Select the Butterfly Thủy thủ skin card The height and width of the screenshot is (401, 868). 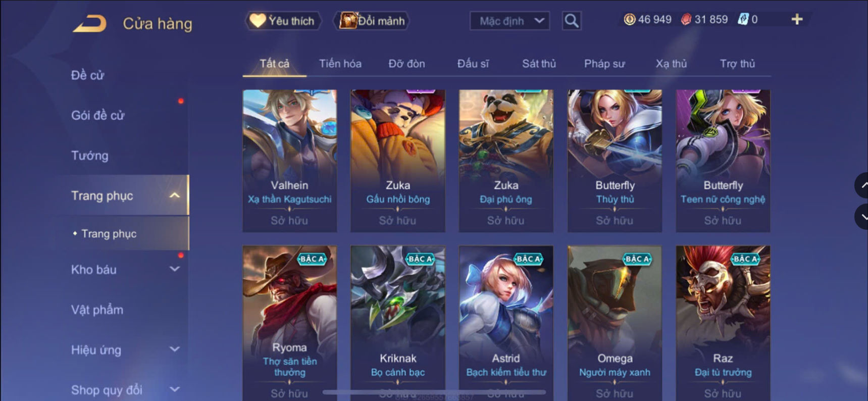[x=615, y=161]
